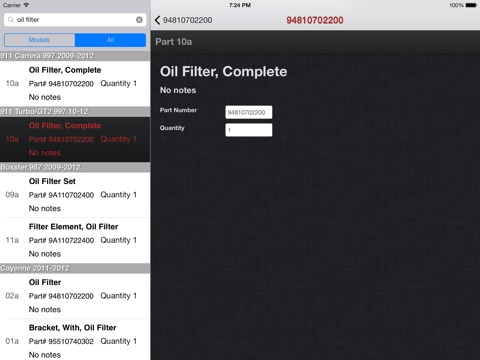Screen dimensions: 480x360
Task: Open the Cayenne Oil Filter row
Action: point(75,296)
